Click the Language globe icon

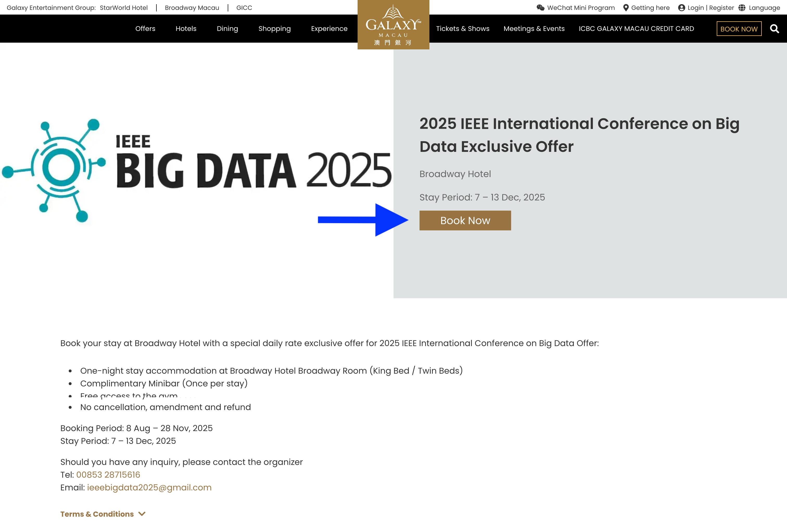pyautogui.click(x=742, y=8)
